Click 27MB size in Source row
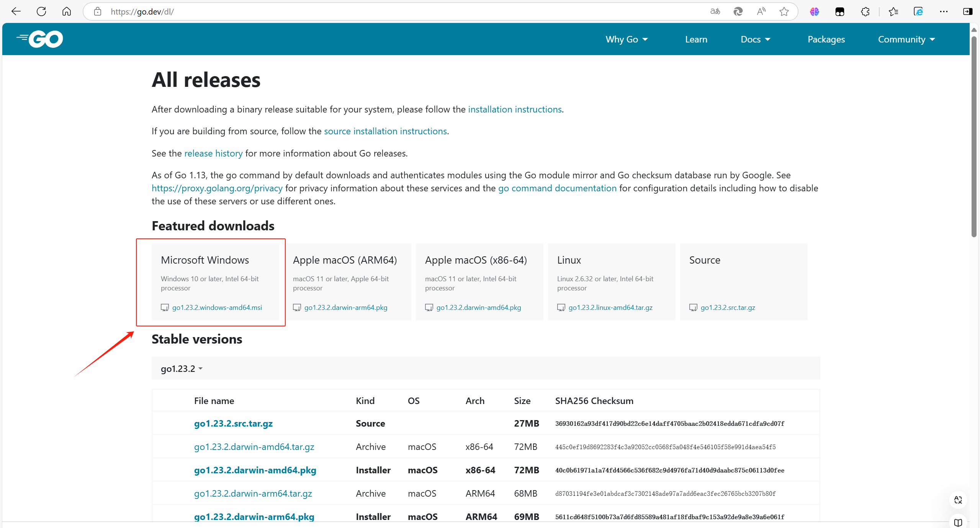This screenshot has height=528, width=980. coord(527,424)
